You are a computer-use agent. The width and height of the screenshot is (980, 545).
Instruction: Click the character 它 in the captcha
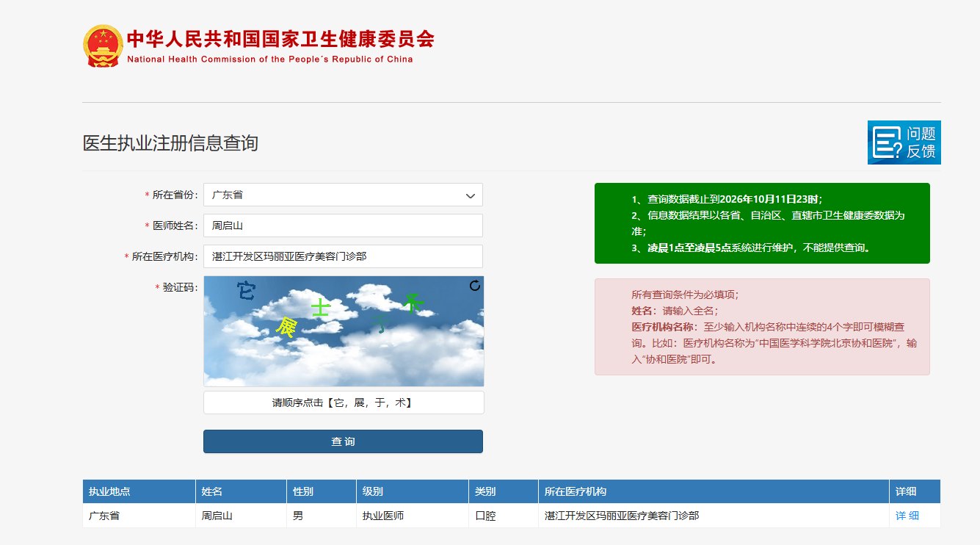(x=245, y=291)
